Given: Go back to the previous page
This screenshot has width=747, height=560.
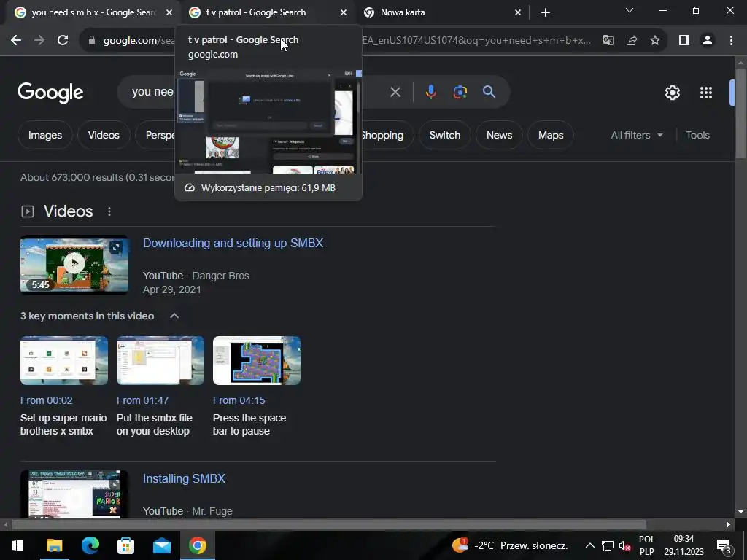Looking at the screenshot, I should point(16,41).
